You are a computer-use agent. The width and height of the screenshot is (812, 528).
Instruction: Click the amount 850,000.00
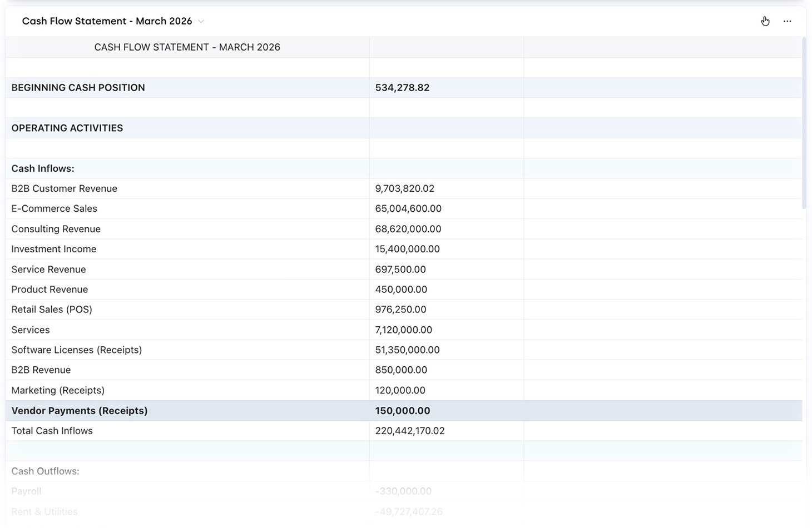pos(401,370)
